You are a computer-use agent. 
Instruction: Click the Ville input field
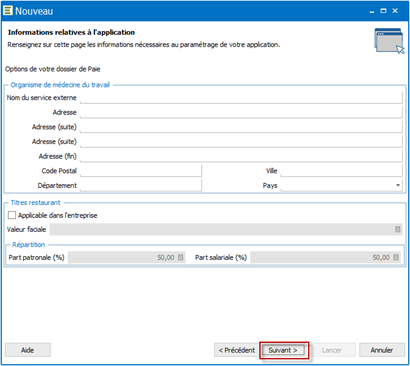pos(342,171)
